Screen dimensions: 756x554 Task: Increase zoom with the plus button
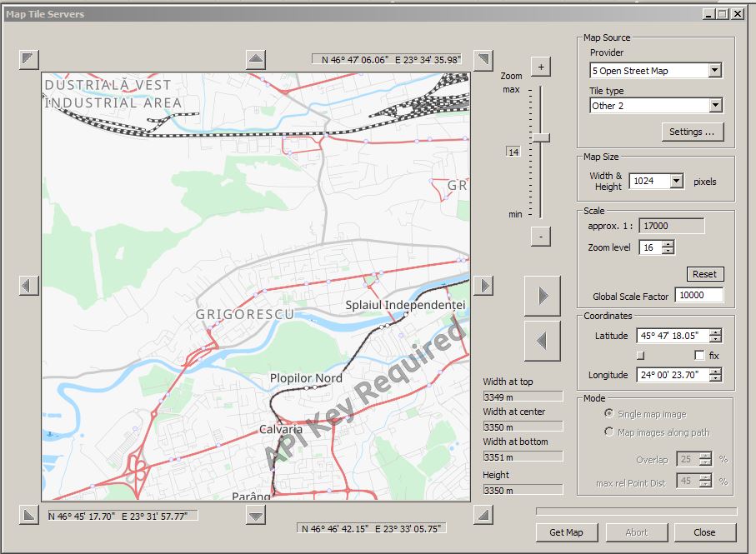click(x=541, y=67)
